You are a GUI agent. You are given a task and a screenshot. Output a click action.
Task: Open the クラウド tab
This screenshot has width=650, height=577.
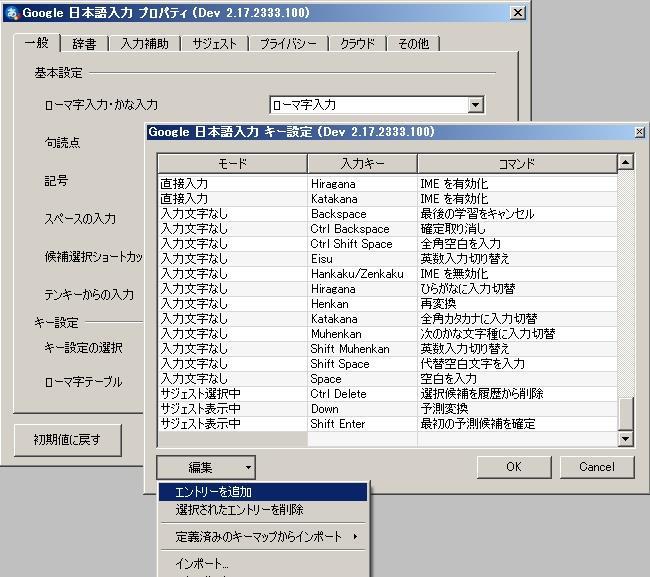[357, 44]
